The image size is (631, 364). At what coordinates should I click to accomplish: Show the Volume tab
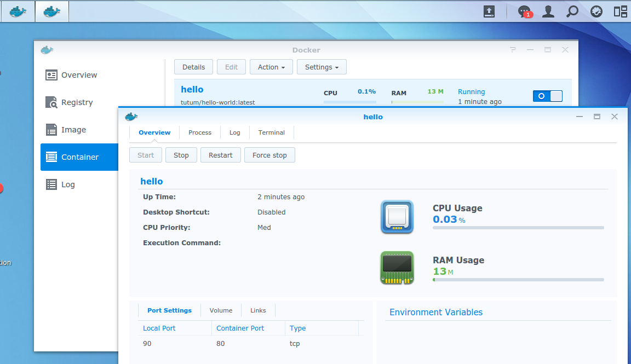221,310
